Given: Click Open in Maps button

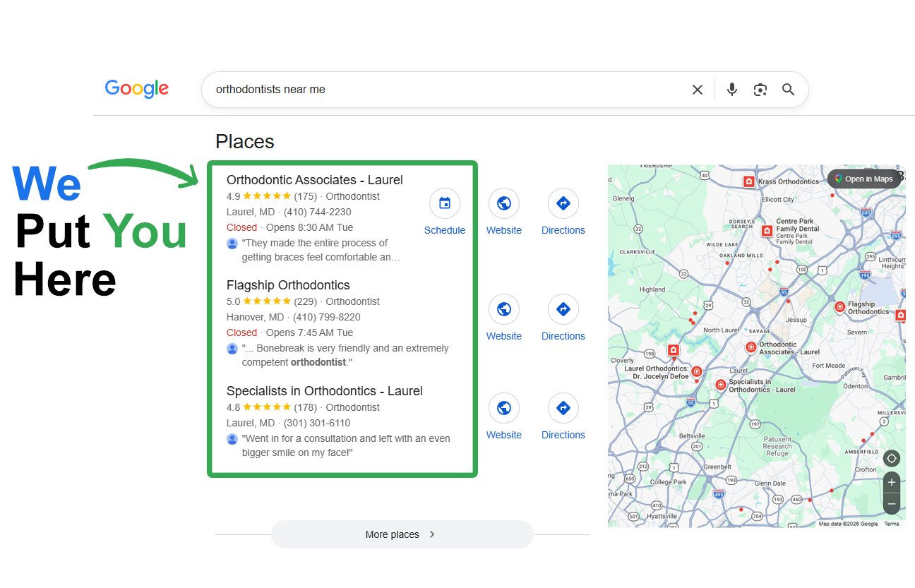Looking at the screenshot, I should pyautogui.click(x=863, y=179).
